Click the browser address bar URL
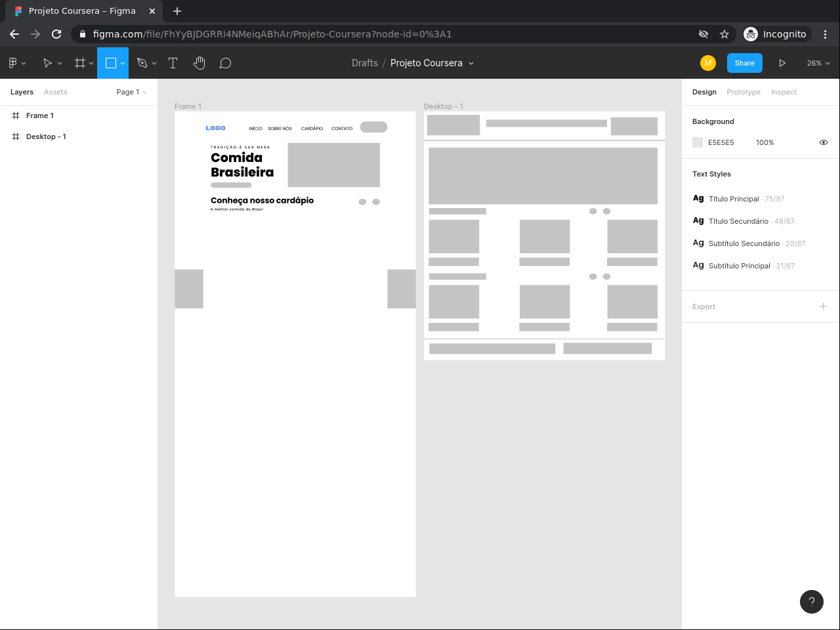Screen dimensions: 840x630 tap(272, 34)
